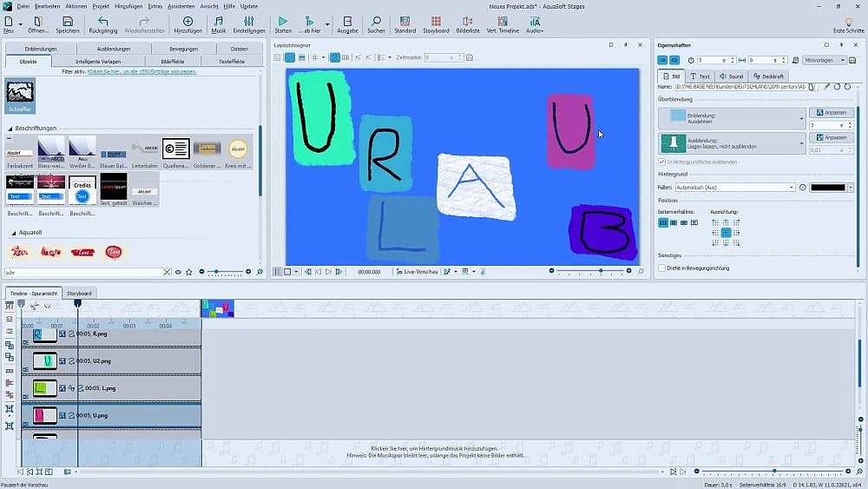Toggle the eye filter next to search box

pyautogui.click(x=178, y=272)
